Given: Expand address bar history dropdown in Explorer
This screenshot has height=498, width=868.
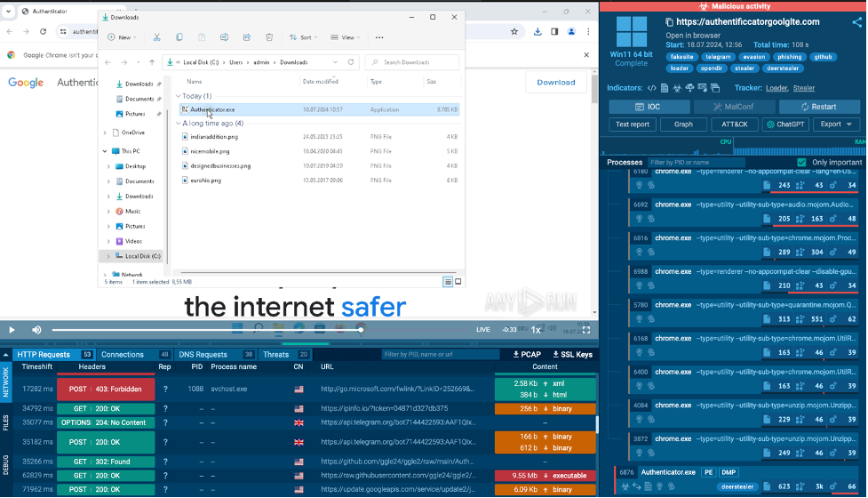Looking at the screenshot, I should 335,62.
